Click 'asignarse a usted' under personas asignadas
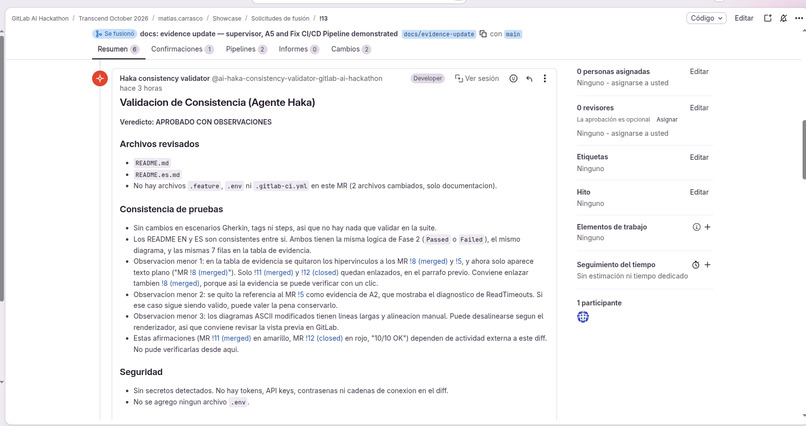806x426 pixels. [640, 83]
